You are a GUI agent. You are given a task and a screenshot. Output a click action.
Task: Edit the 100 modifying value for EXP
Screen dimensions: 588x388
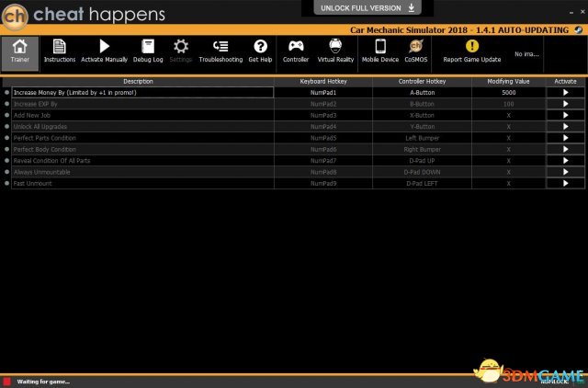tap(508, 104)
